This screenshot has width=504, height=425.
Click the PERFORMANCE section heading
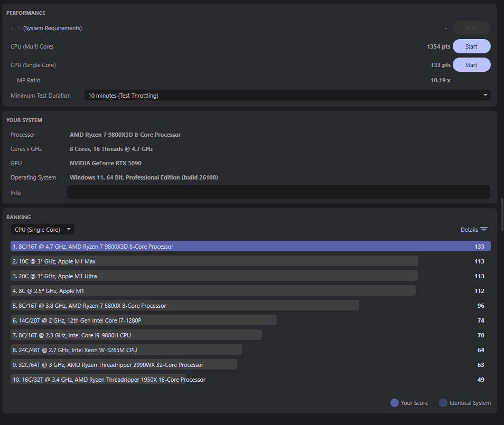coord(26,13)
